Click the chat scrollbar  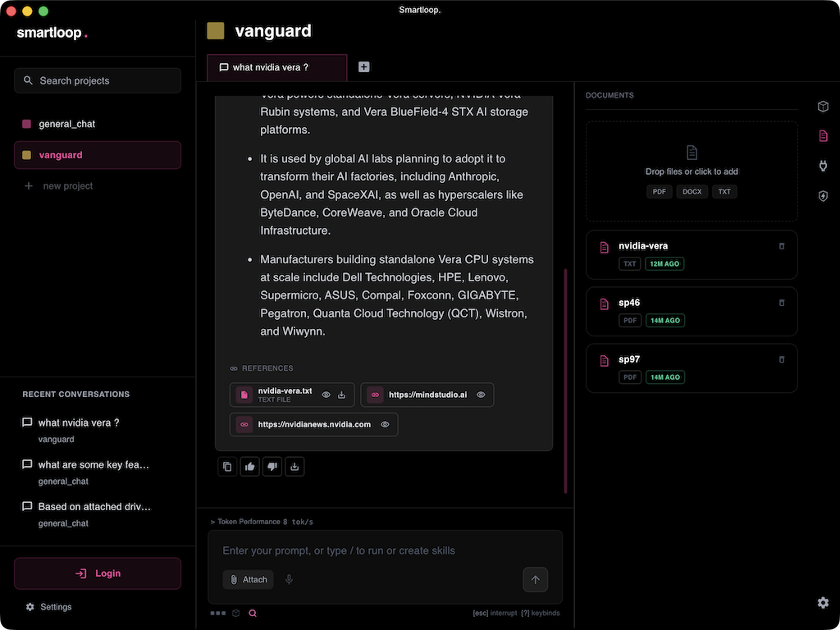click(x=565, y=381)
